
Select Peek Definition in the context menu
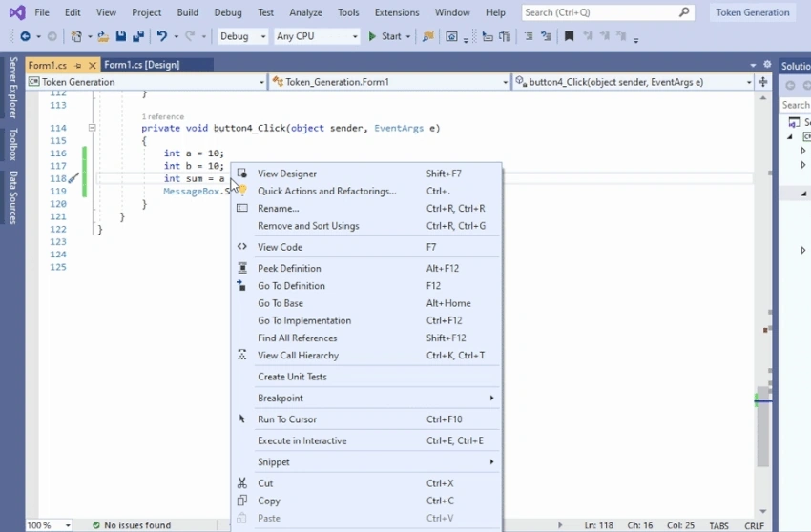coord(366,268)
